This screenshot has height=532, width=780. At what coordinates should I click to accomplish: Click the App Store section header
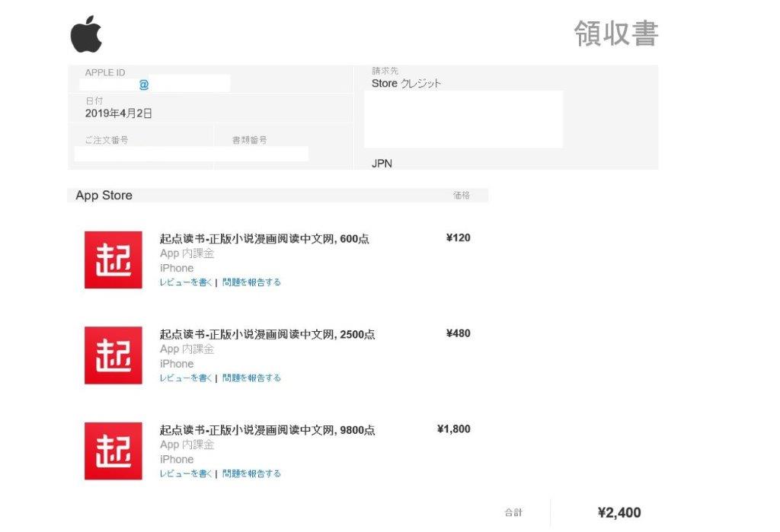tap(104, 196)
